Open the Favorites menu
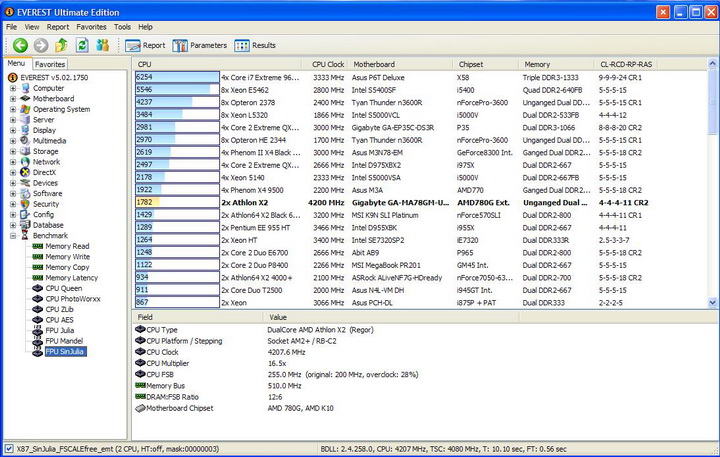The image size is (720, 457). (91, 27)
